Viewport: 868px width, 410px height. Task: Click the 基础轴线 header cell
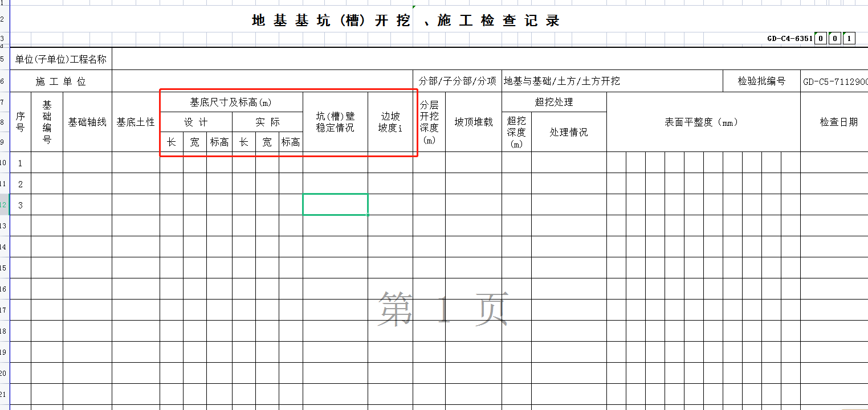[87, 122]
